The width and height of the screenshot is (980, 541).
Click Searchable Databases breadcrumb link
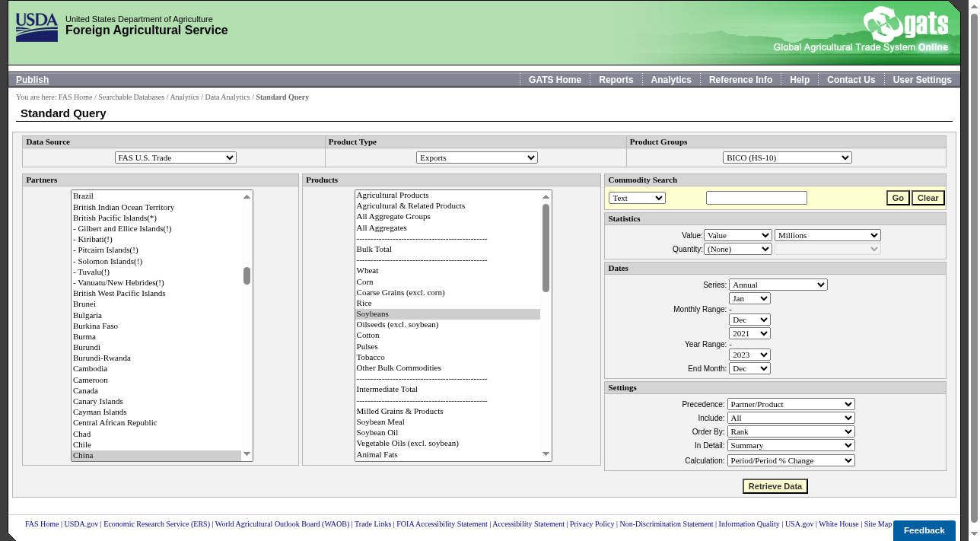pyautogui.click(x=131, y=97)
